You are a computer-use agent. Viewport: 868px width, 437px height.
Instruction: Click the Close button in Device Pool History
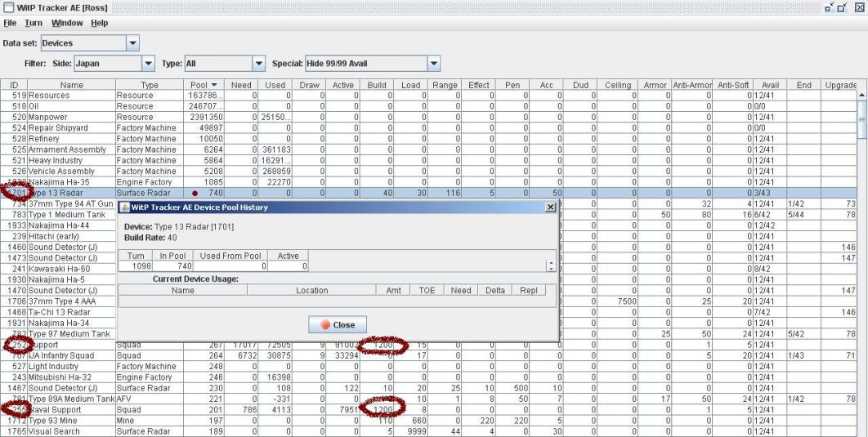tap(337, 325)
